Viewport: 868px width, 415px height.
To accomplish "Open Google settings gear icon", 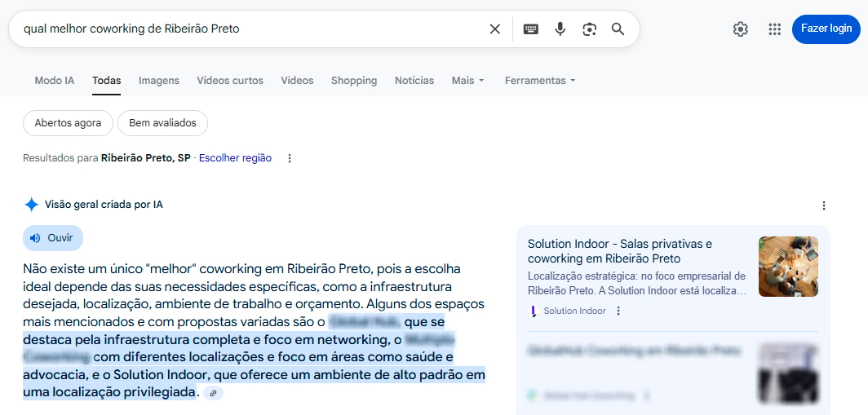I will point(740,29).
